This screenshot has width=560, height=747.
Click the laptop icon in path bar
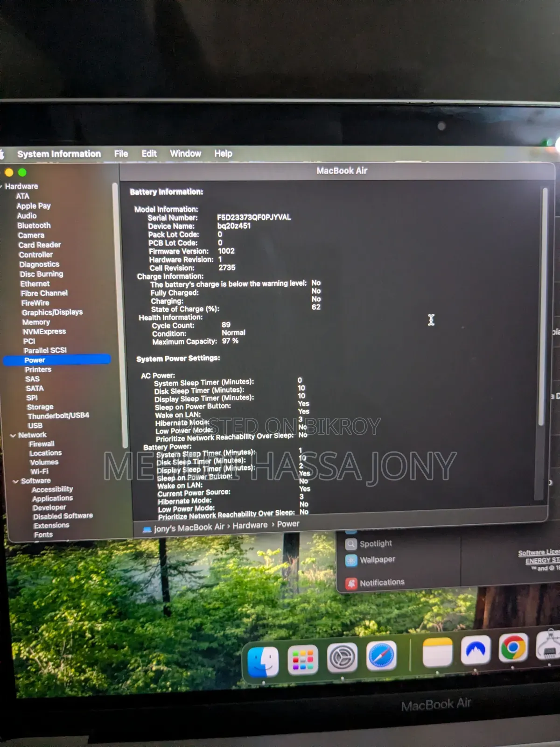coord(147,529)
